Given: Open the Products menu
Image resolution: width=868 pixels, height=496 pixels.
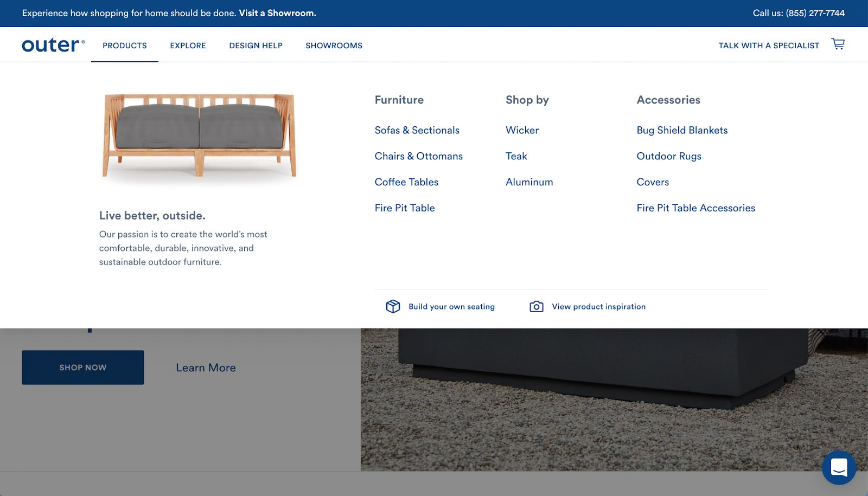Looking at the screenshot, I should (x=125, y=46).
